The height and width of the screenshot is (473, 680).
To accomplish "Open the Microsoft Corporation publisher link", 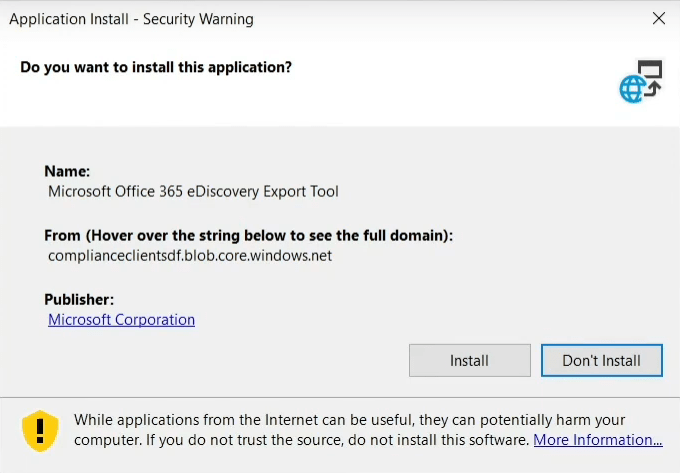I will pyautogui.click(x=121, y=320).
